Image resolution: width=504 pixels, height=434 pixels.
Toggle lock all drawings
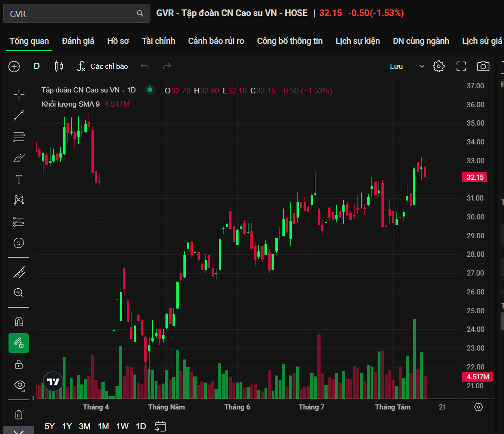19,365
